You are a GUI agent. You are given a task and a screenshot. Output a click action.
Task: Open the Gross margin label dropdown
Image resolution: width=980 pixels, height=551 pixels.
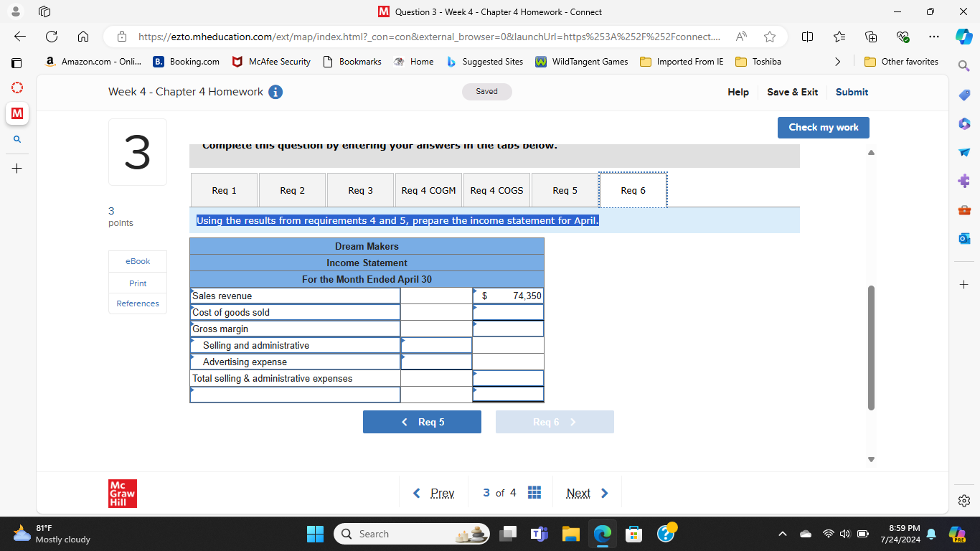click(x=295, y=329)
